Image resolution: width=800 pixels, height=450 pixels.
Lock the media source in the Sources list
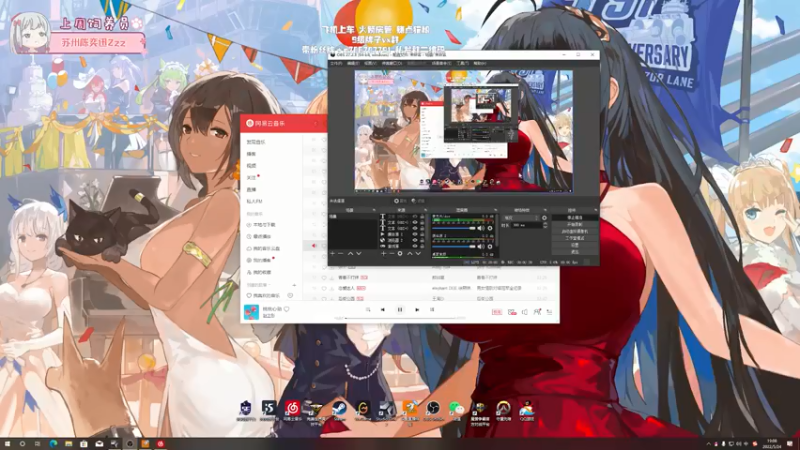[422, 234]
